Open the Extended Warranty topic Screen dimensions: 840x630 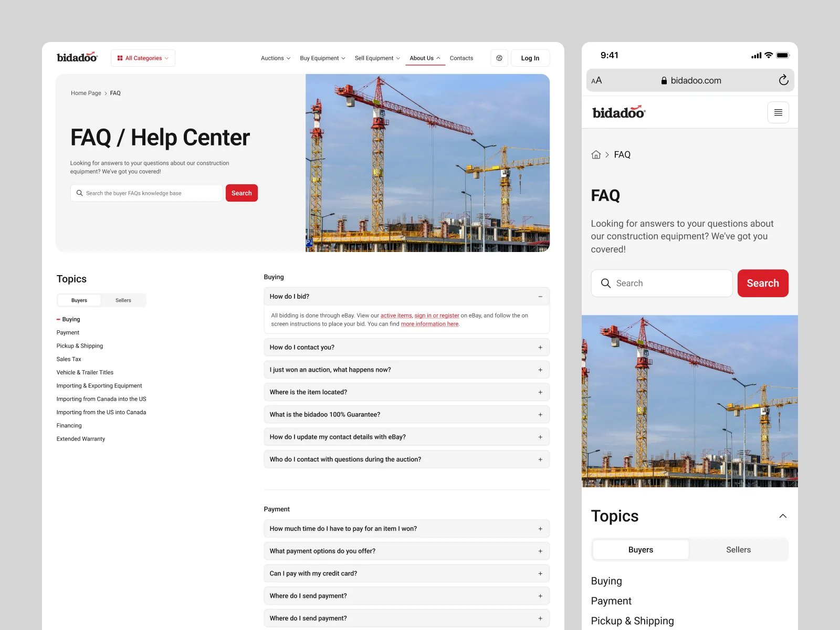point(81,439)
